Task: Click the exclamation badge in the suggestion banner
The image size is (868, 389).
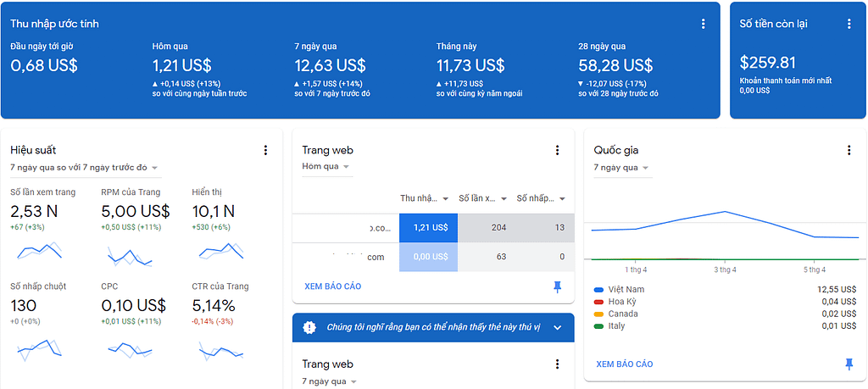Action: 309,327
